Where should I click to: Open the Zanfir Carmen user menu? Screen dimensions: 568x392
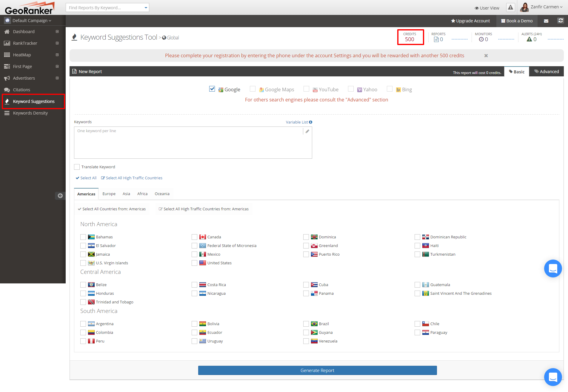pos(546,7)
